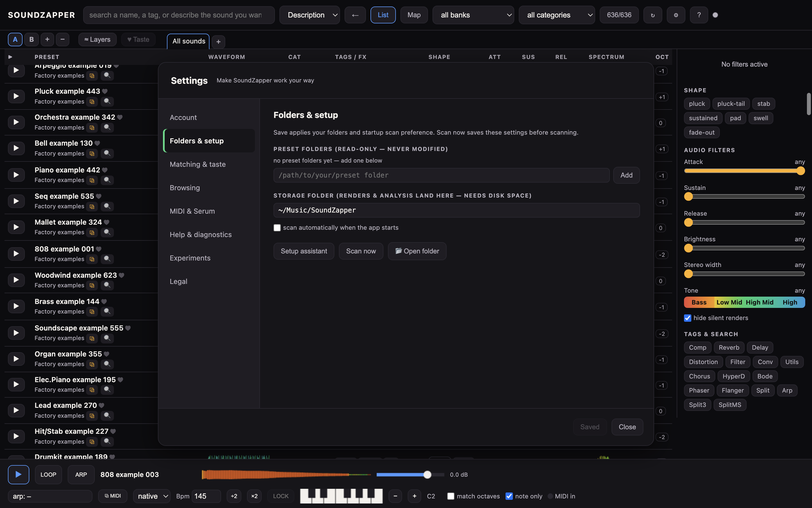Toggle hide silent renders checkbox
The height and width of the screenshot is (508, 812).
(687, 318)
